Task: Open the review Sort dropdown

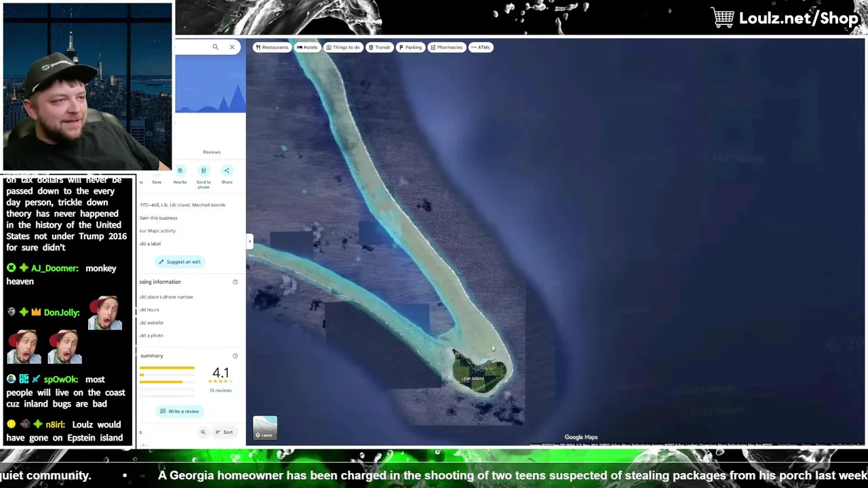Action: 224,432
